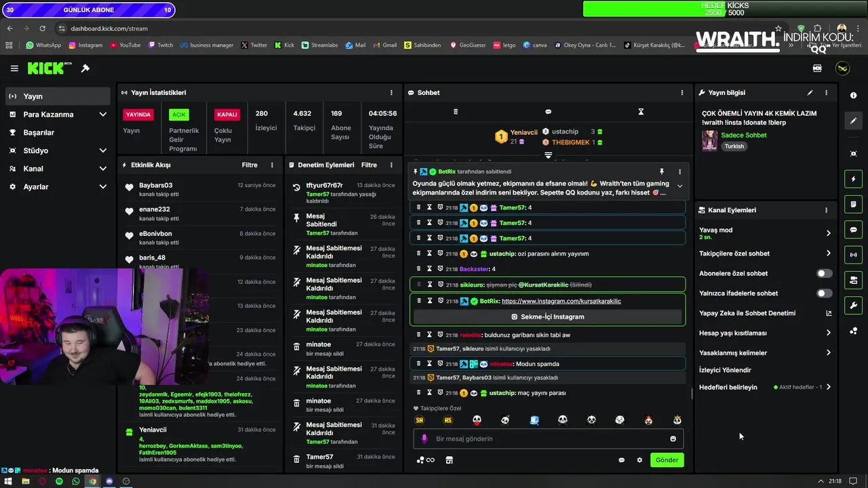Viewport: 868px width, 488px height.
Task: Open the Denetim Eylemleri three-dot menu
Action: click(x=391, y=165)
